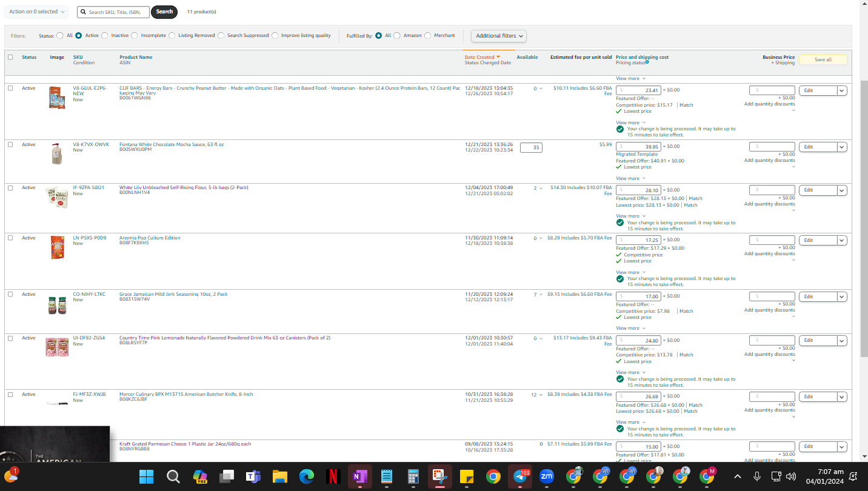The height and width of the screenshot is (491, 868).
Task: Expand View more under Fontana Mocha Sauce pricing
Action: tap(630, 178)
